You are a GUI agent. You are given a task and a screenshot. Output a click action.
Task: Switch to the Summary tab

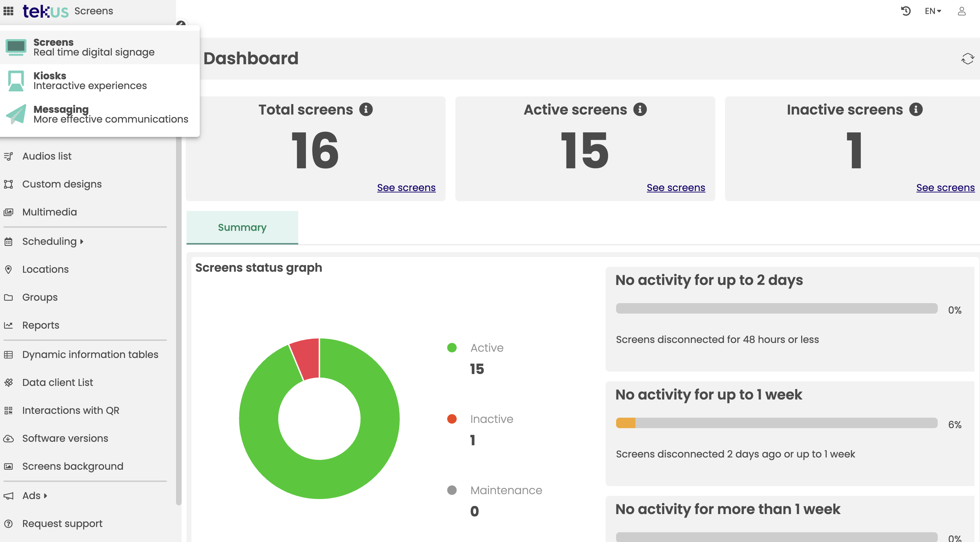[242, 227]
